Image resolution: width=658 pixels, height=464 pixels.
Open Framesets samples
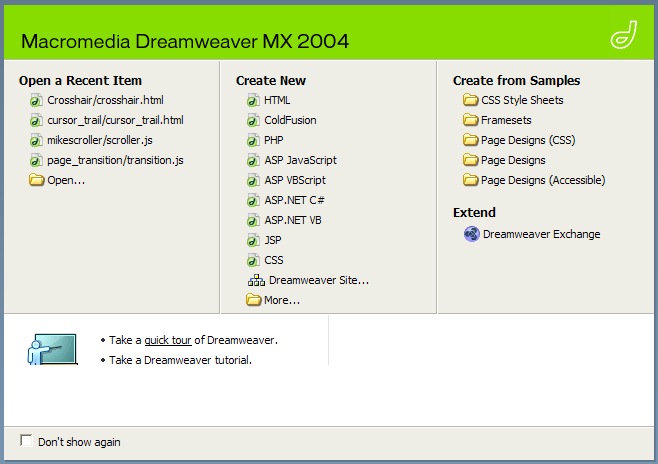tap(506, 120)
